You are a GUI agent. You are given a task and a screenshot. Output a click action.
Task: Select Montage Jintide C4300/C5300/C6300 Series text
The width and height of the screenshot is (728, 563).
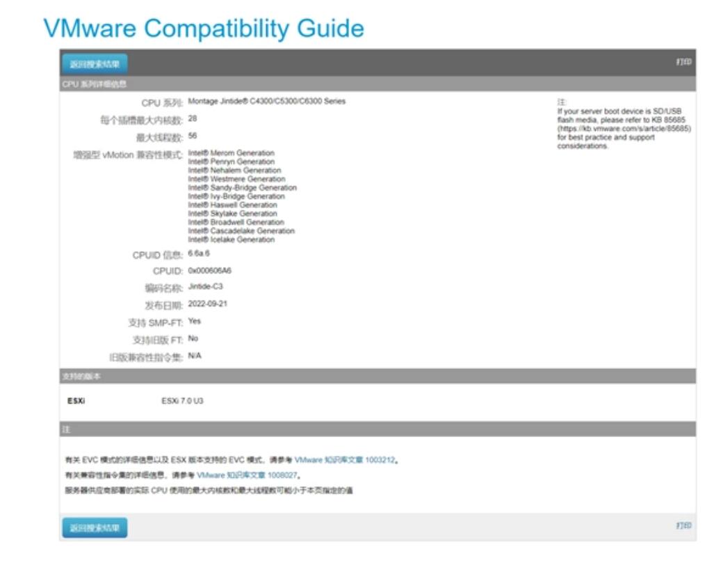[266, 102]
